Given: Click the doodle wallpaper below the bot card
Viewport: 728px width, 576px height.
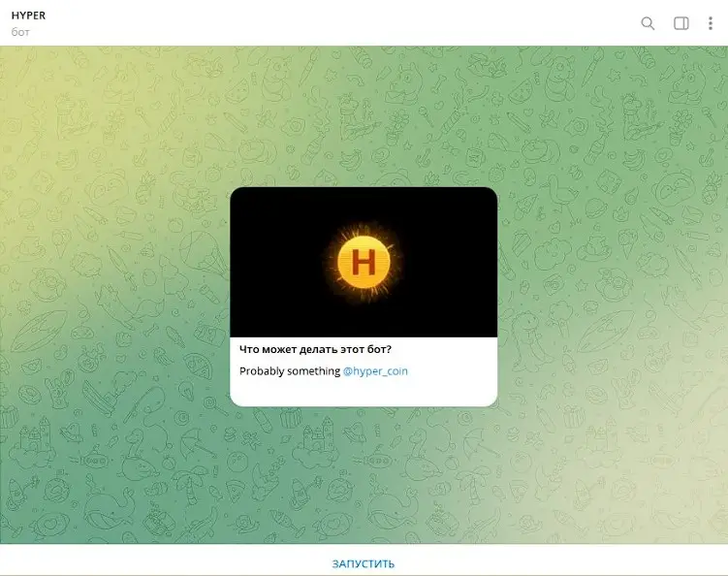Looking at the screenshot, I should [364, 475].
